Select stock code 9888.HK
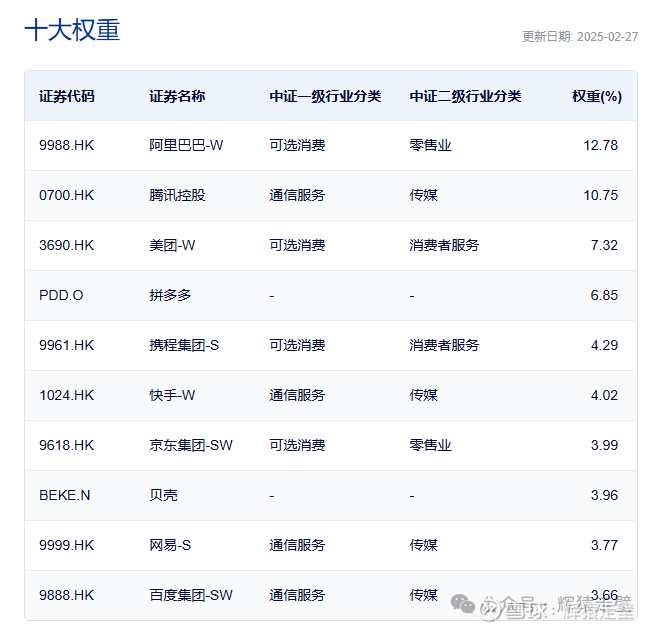Image resolution: width=653 pixels, height=631 pixels. [67, 595]
